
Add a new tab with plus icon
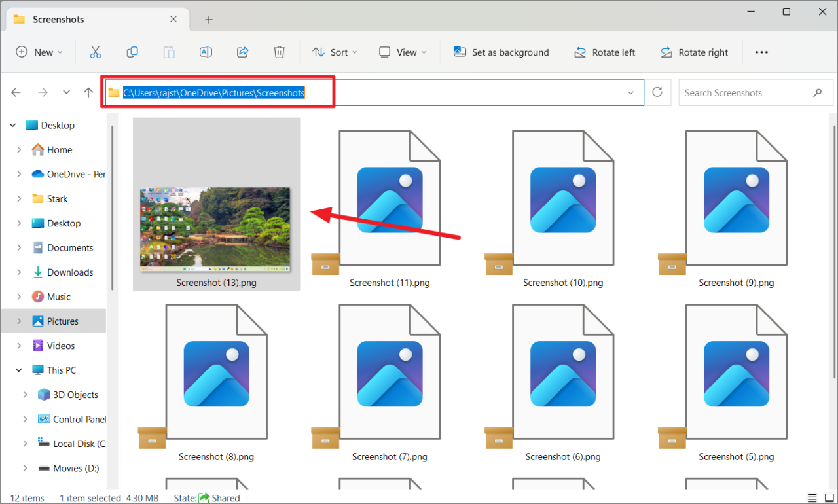click(x=209, y=20)
